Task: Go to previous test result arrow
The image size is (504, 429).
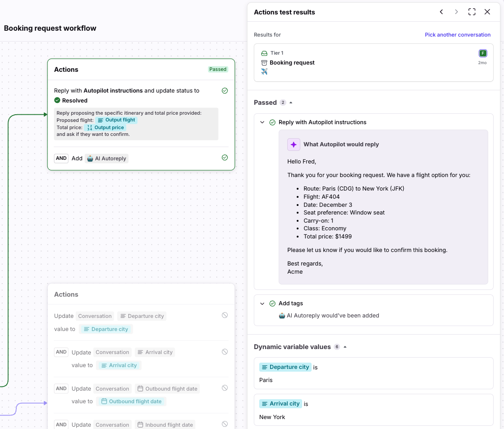Action: pyautogui.click(x=441, y=12)
